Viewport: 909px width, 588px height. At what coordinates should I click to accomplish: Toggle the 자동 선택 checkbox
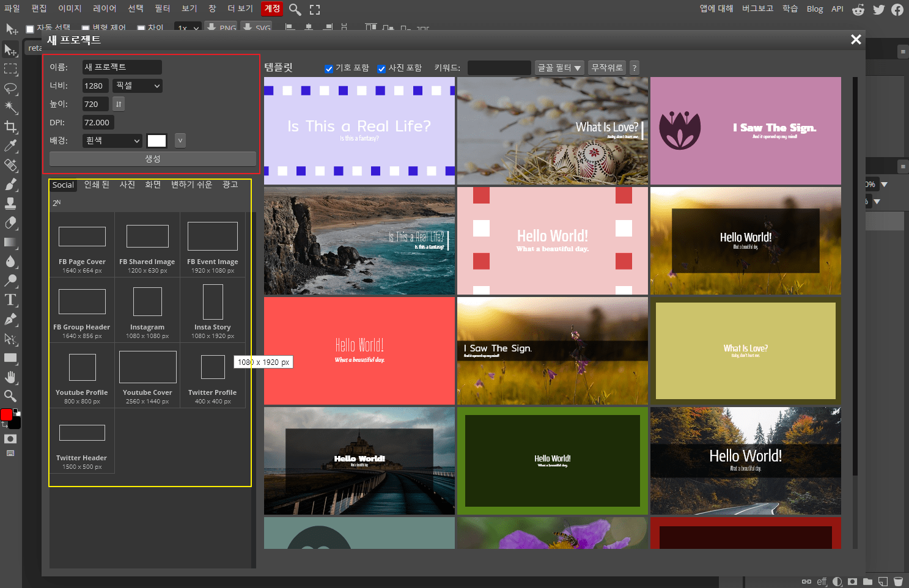[30, 29]
